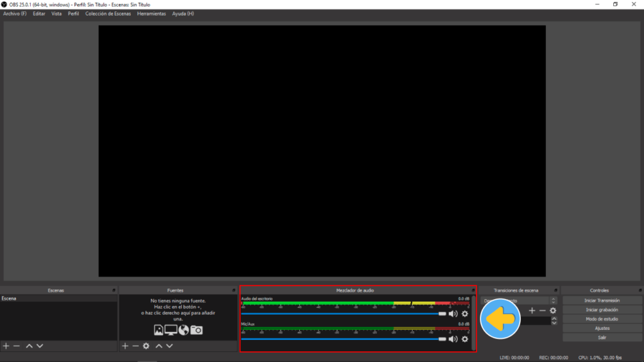Screen dimensions: 644x362
Task: Open the Archivo menu
Action: click(x=14, y=13)
